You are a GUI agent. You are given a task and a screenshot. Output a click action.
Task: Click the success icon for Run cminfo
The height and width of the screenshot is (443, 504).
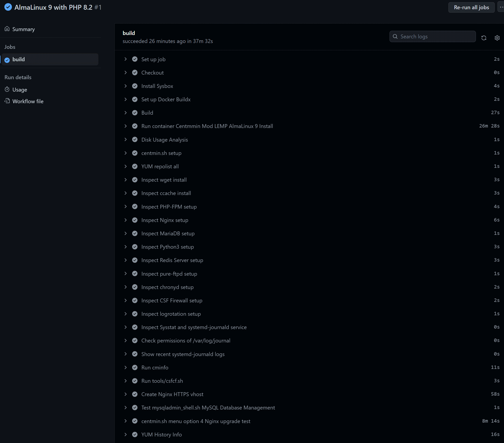[135, 367]
